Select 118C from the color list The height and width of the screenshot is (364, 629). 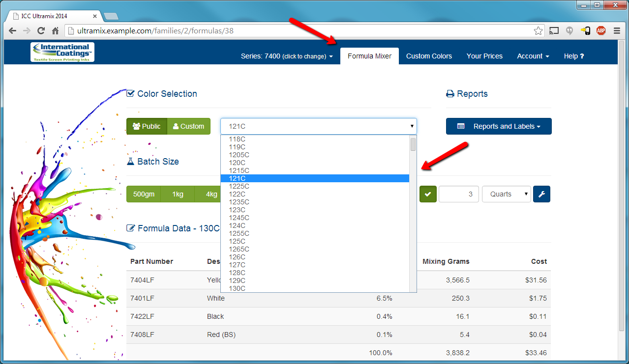[x=315, y=139]
